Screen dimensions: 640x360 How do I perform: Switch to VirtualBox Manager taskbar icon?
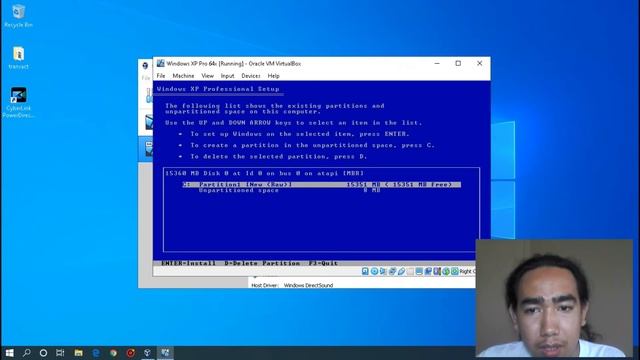148,353
